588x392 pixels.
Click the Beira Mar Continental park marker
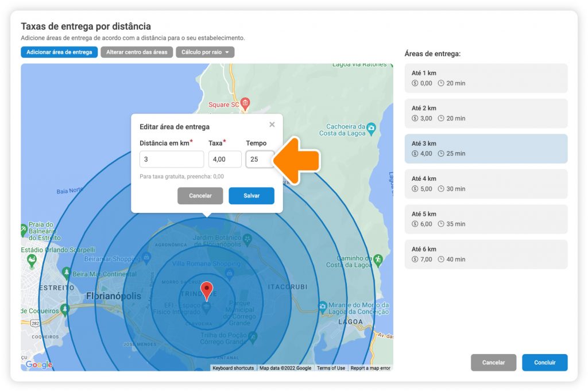[67, 273]
